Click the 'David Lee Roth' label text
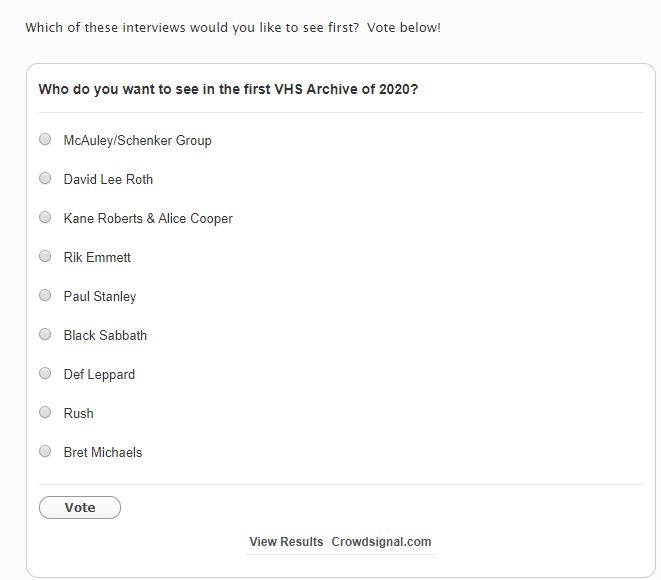661x580 pixels. point(108,180)
